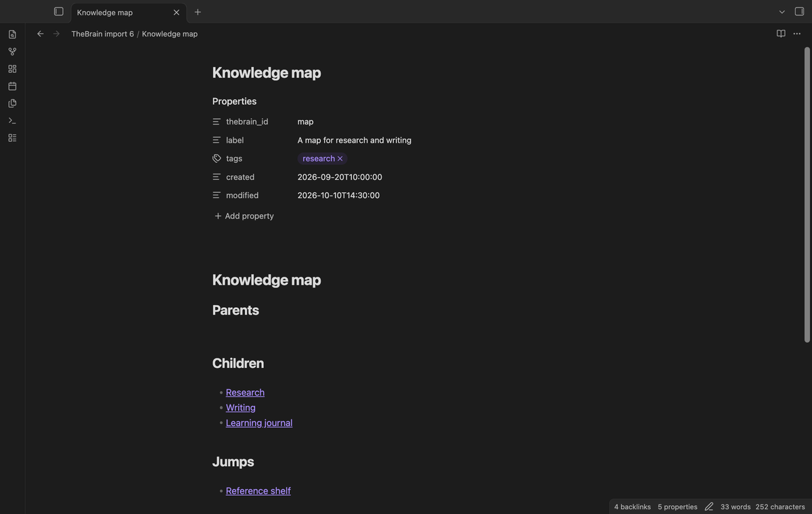Toggle the left sidebar
This screenshot has width=812, height=514.
[x=59, y=11]
